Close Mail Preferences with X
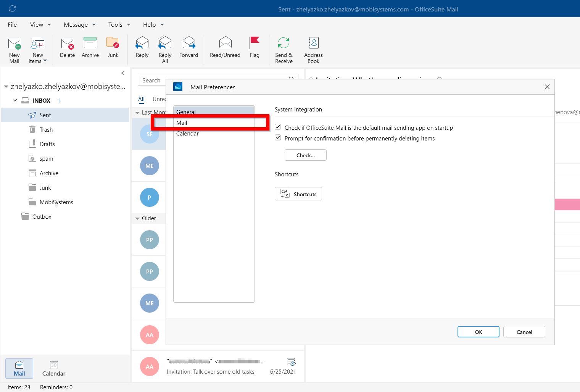Viewport: 580px width, 392px height. pyautogui.click(x=547, y=87)
